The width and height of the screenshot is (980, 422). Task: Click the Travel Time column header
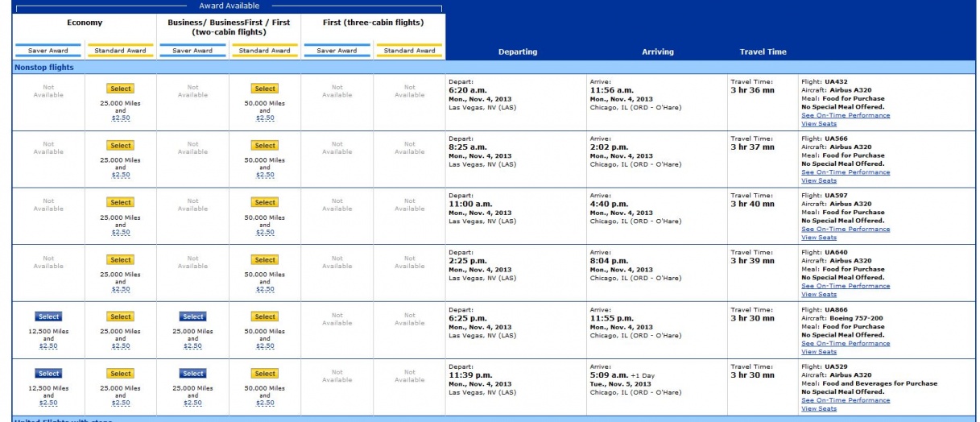tap(763, 52)
